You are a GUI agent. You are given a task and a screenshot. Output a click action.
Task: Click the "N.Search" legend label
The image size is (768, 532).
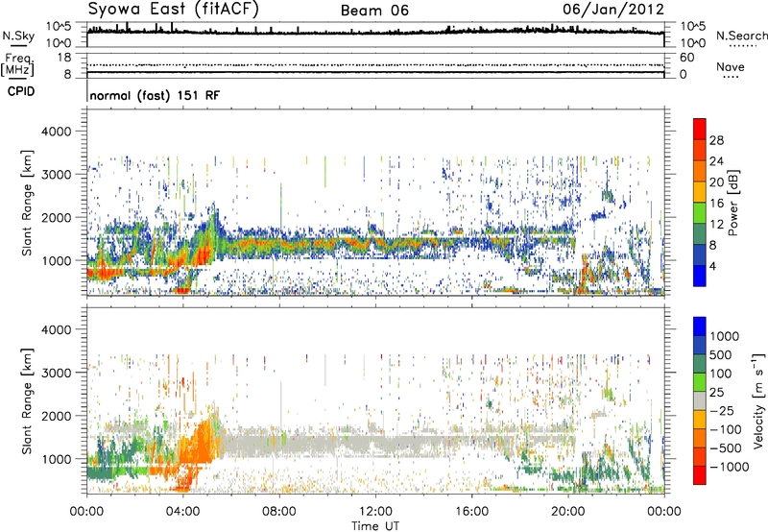pyautogui.click(x=741, y=36)
